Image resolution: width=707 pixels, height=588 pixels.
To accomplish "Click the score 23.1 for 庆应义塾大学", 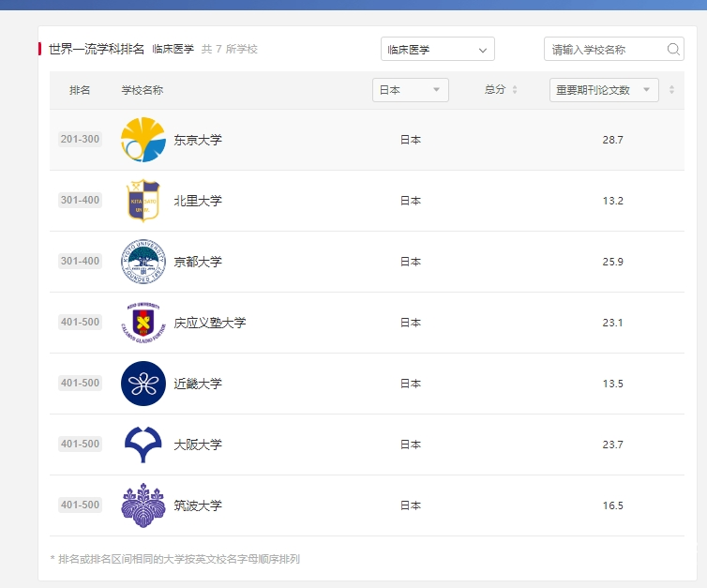I will click(612, 323).
